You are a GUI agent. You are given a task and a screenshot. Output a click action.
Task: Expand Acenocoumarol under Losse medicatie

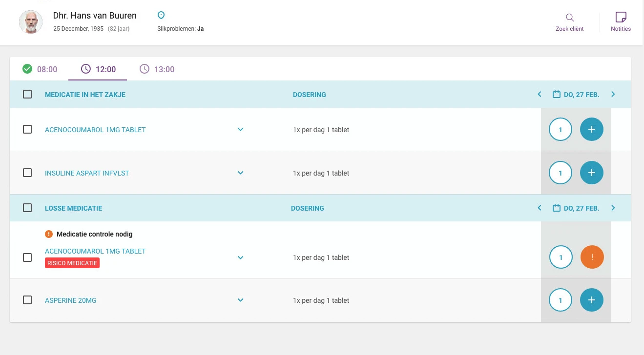point(240,257)
